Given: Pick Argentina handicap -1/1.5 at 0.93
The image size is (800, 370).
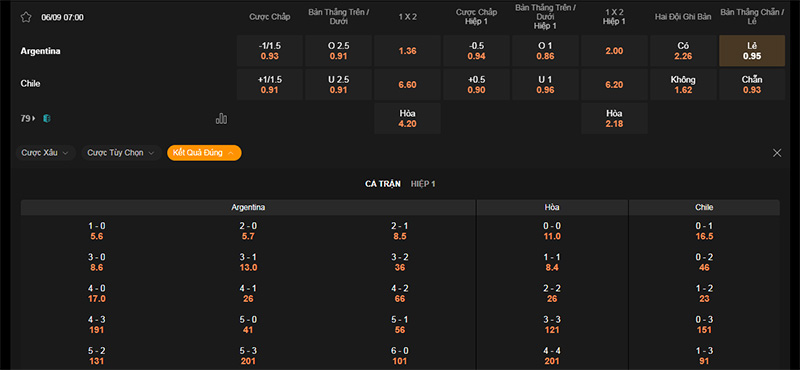Looking at the screenshot, I should [270, 51].
